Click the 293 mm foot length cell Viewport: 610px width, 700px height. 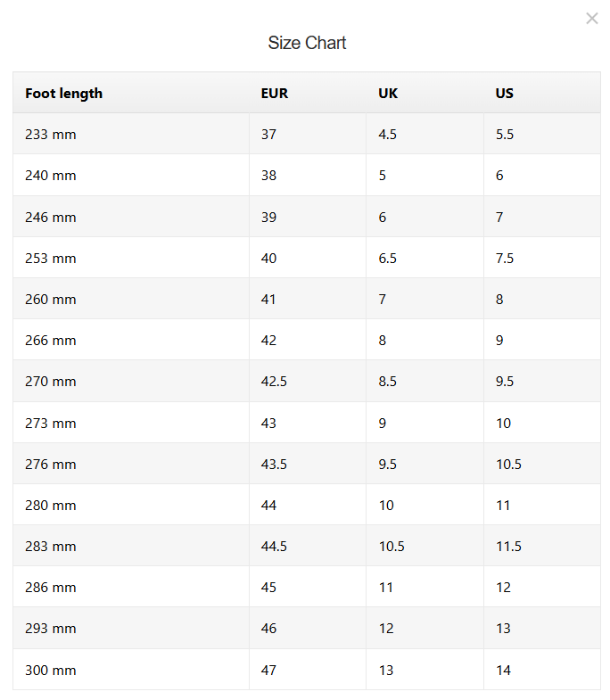[x=51, y=629]
